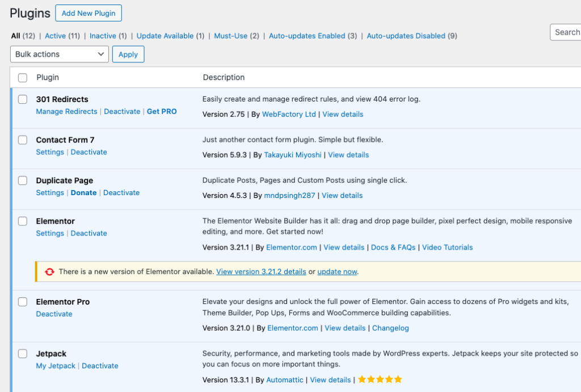Click Donate for Duplicate Page
Screen dimensions: 581x392
pyautogui.click(x=84, y=193)
